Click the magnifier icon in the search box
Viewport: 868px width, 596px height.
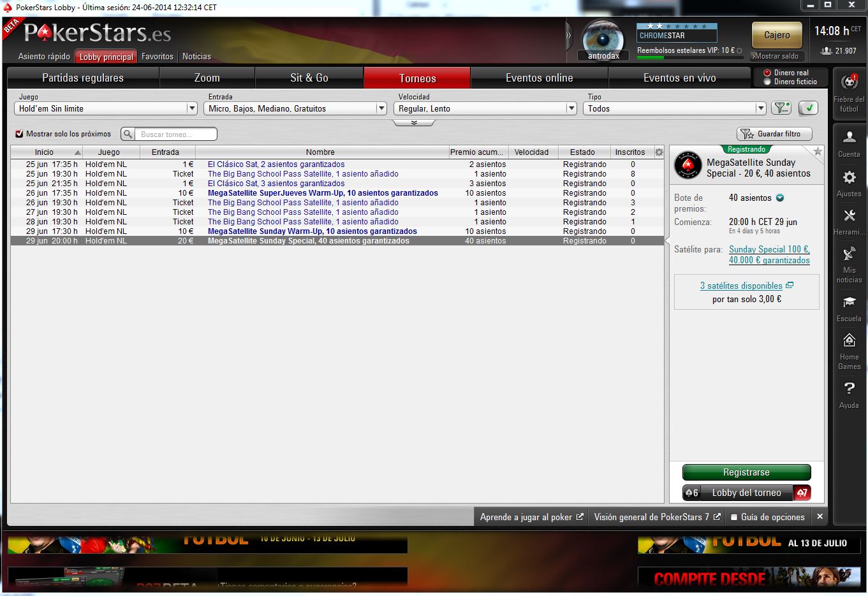click(128, 134)
